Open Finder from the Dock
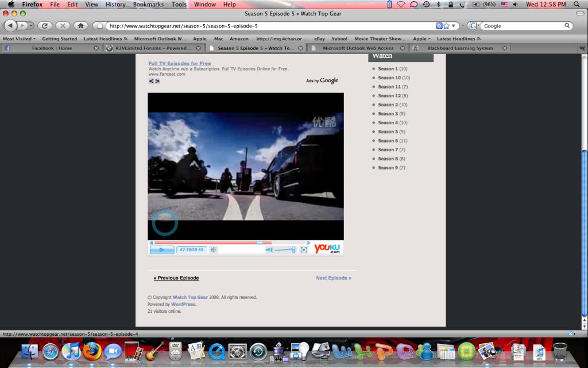This screenshot has width=588, height=368. [x=29, y=351]
